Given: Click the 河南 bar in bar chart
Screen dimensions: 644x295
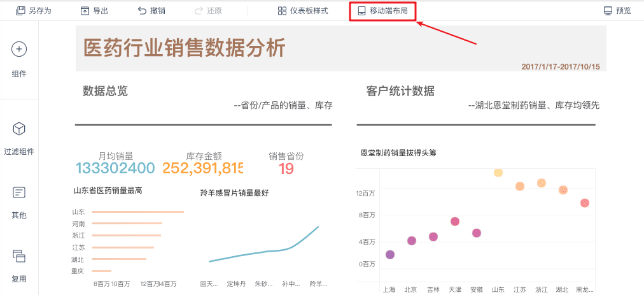Looking at the screenshot, I should click(x=127, y=224).
